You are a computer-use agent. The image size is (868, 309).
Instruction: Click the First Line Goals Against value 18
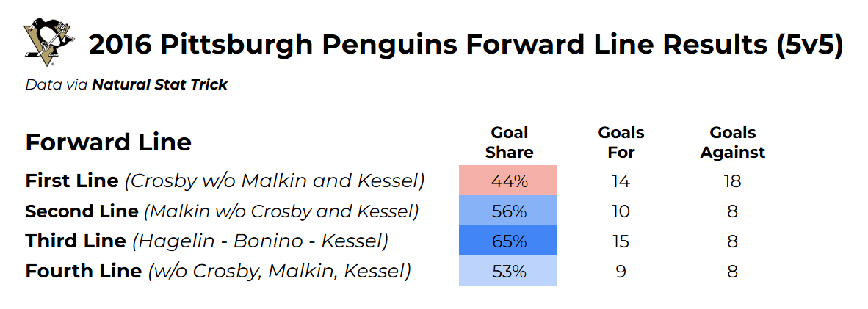click(732, 181)
